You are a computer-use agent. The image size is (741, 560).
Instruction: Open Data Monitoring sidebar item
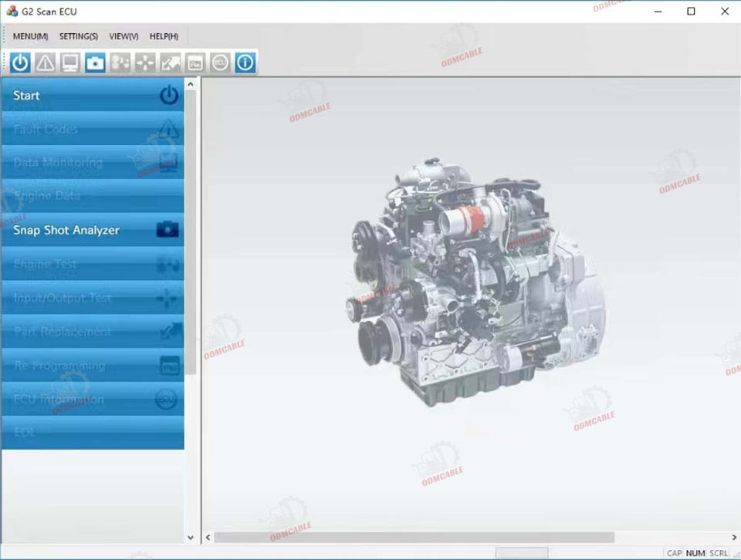tap(93, 163)
